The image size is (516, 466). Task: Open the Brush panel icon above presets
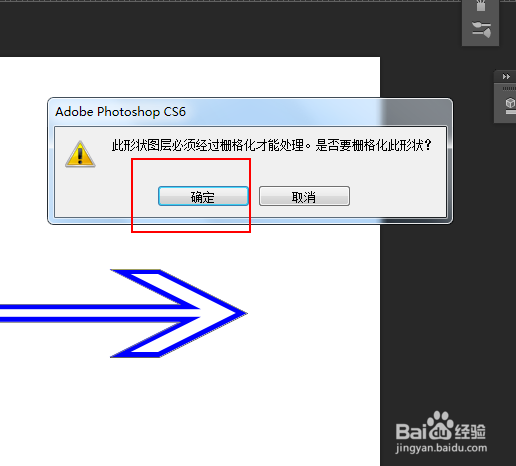(x=480, y=6)
